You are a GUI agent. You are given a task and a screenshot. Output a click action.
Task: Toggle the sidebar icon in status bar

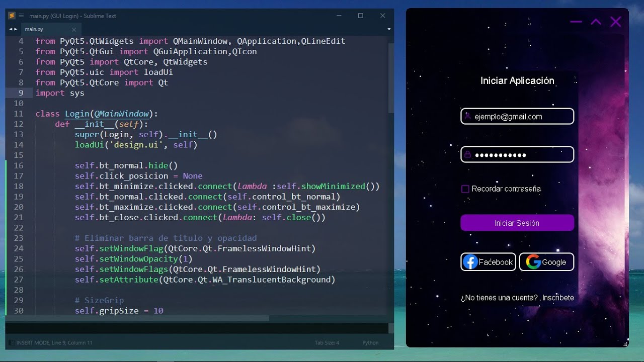pyautogui.click(x=11, y=343)
